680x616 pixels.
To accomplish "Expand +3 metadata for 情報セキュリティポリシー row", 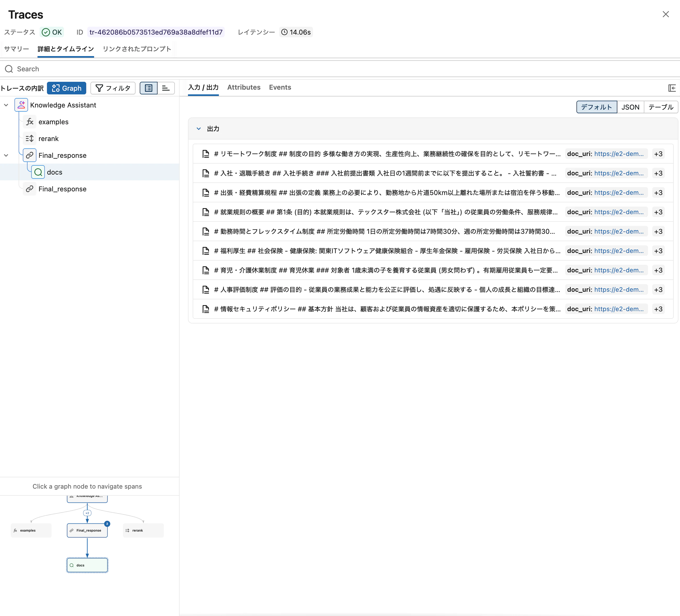I will click(658, 309).
